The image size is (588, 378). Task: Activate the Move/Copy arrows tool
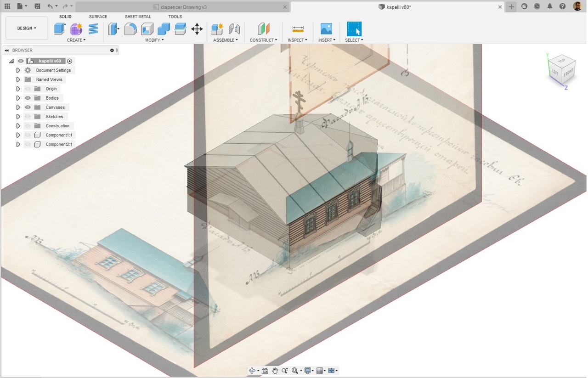click(197, 29)
